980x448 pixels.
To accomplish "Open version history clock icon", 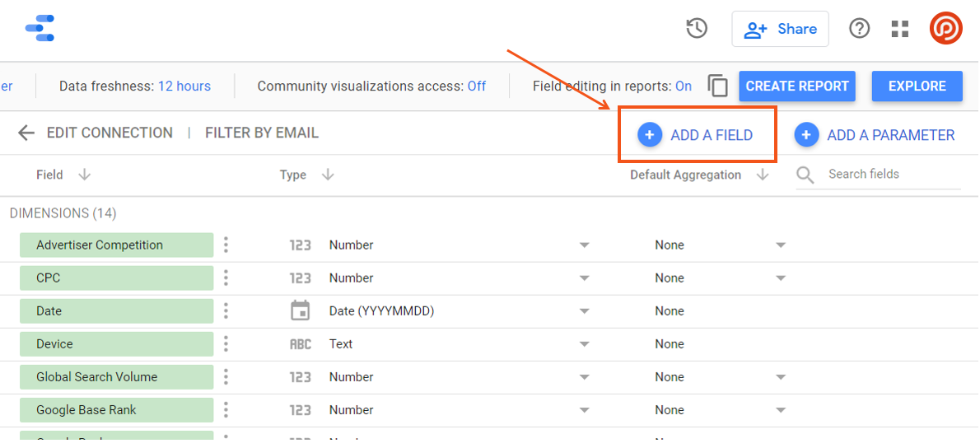I will pyautogui.click(x=697, y=29).
